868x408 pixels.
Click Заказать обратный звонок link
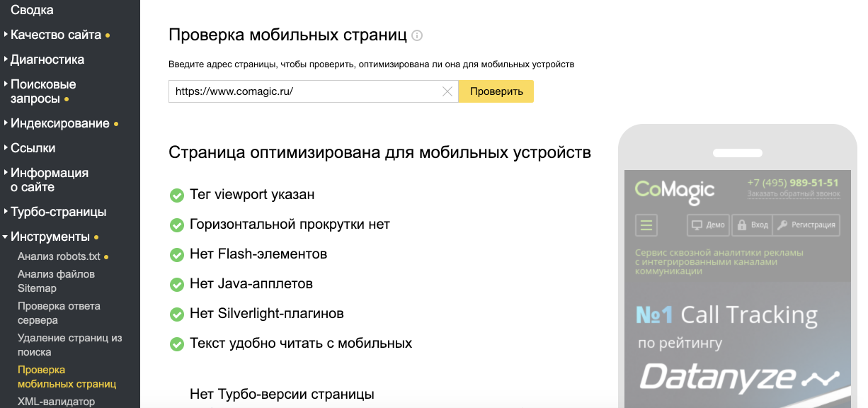[794, 193]
